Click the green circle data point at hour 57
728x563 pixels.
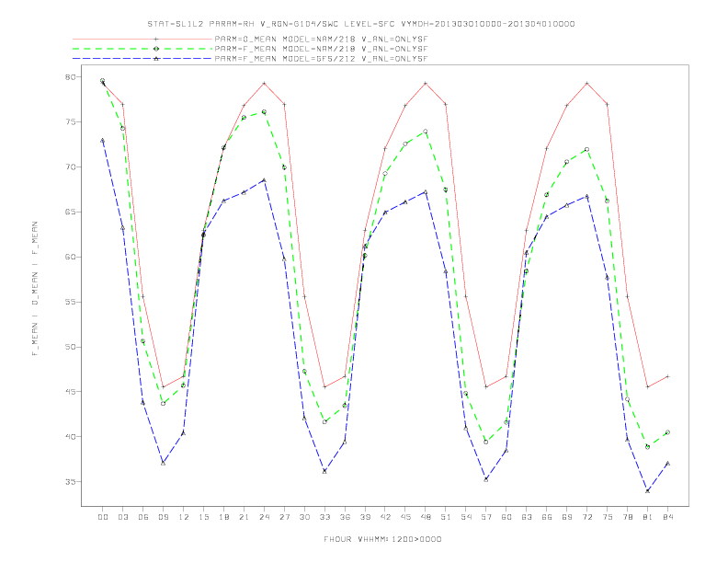(486, 442)
